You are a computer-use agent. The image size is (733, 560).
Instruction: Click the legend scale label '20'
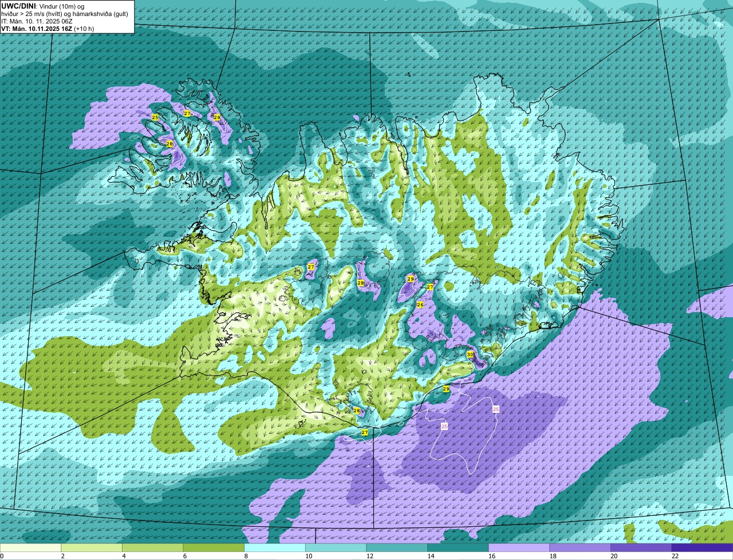point(614,556)
